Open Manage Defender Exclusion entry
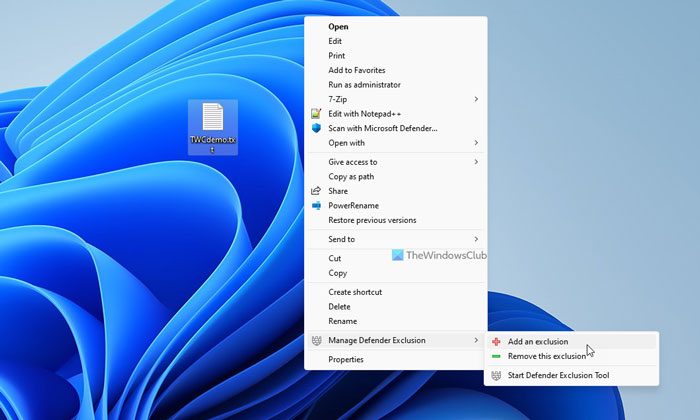The image size is (700, 420). point(396,340)
